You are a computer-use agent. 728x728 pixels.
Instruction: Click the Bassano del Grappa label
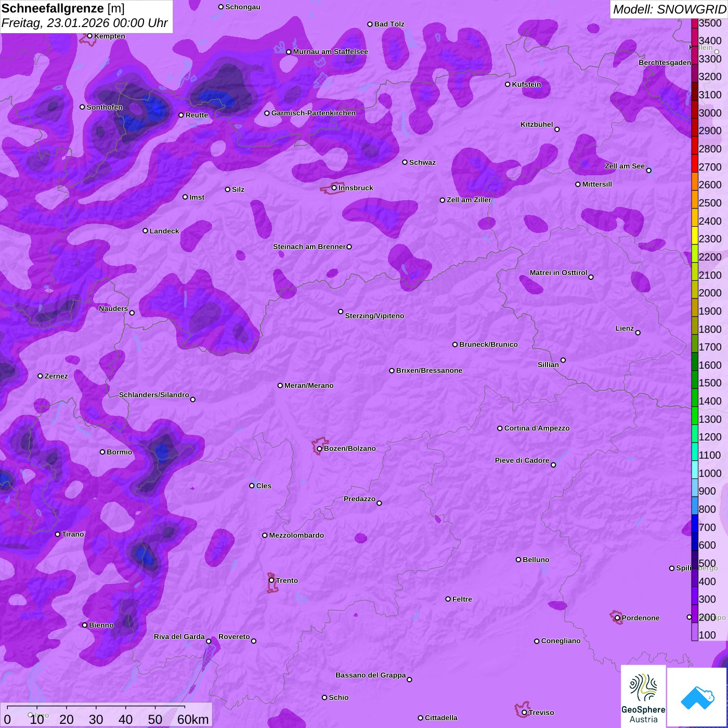[x=370, y=675]
